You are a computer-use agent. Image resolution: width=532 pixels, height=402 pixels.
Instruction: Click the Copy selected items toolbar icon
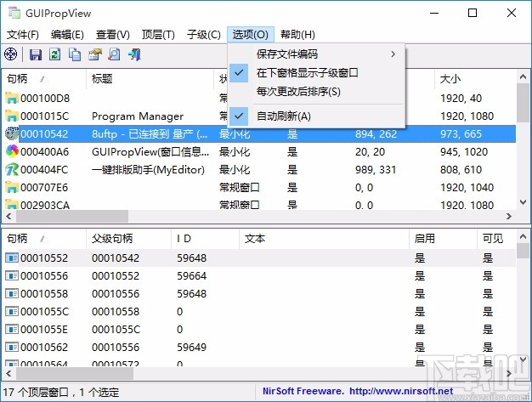point(75,54)
